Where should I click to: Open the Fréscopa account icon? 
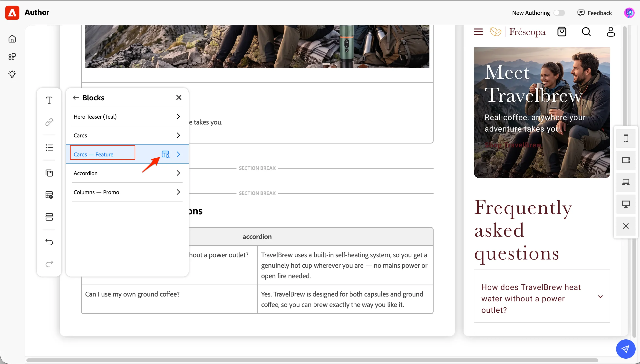point(611,32)
